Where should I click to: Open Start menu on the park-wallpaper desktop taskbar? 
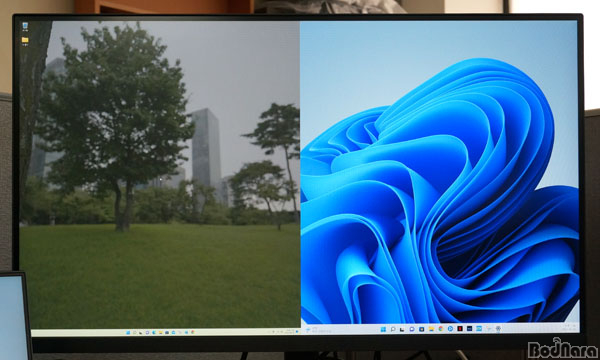pos(128,333)
